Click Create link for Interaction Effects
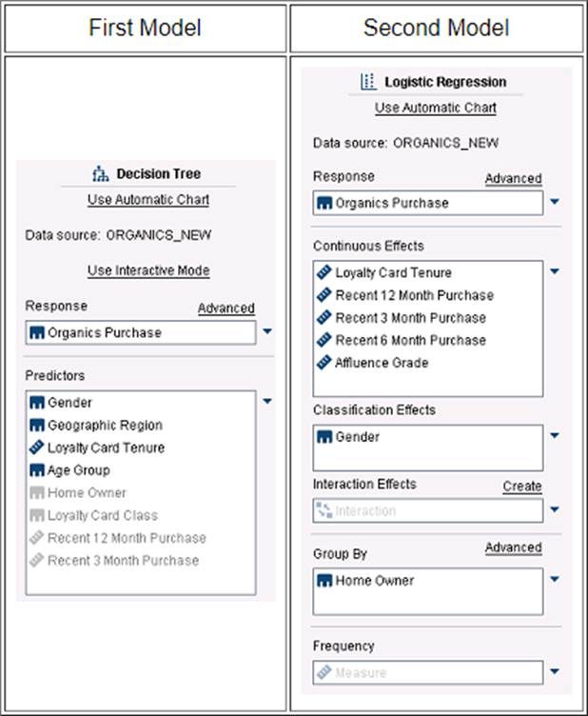Screen dimensions: 588x716 point(522,487)
